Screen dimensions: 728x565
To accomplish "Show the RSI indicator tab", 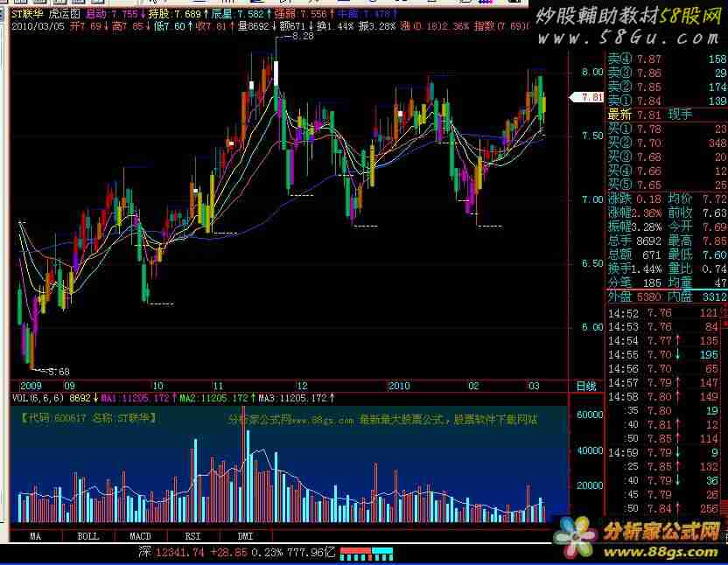I will click(192, 536).
